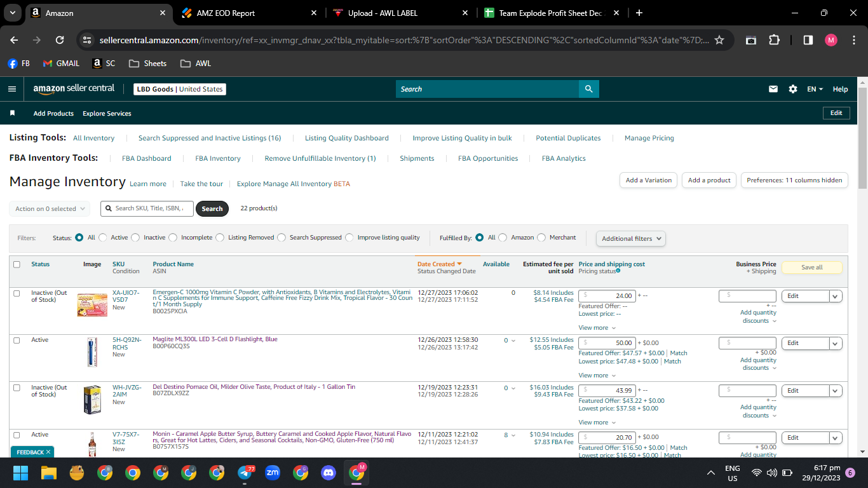Click the bookmark flag icon beside Add Products
Screen dimensions: 868x488
tap(12, 113)
